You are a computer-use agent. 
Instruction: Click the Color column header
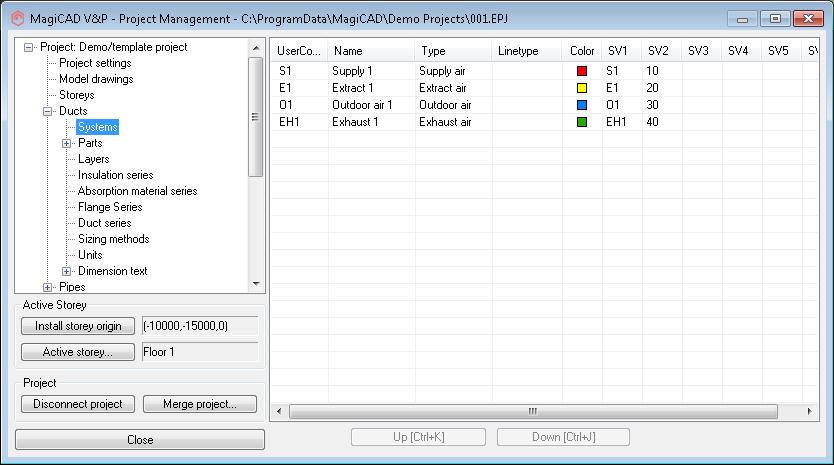tap(582, 51)
